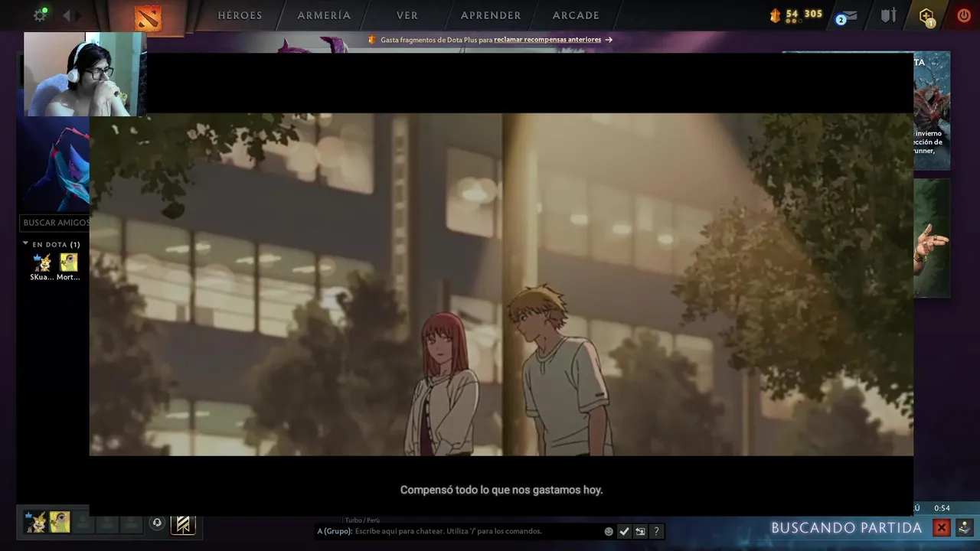
Task: Open chat help question mark button
Action: (x=656, y=531)
